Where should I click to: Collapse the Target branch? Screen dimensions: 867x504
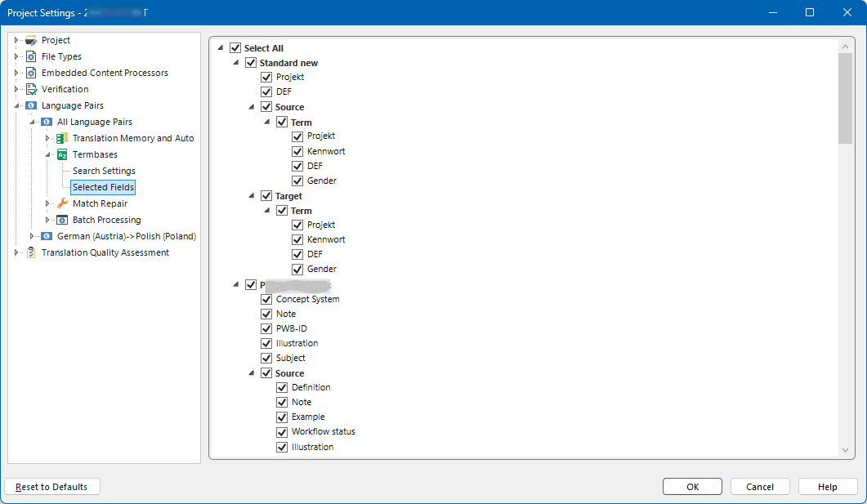pos(250,195)
